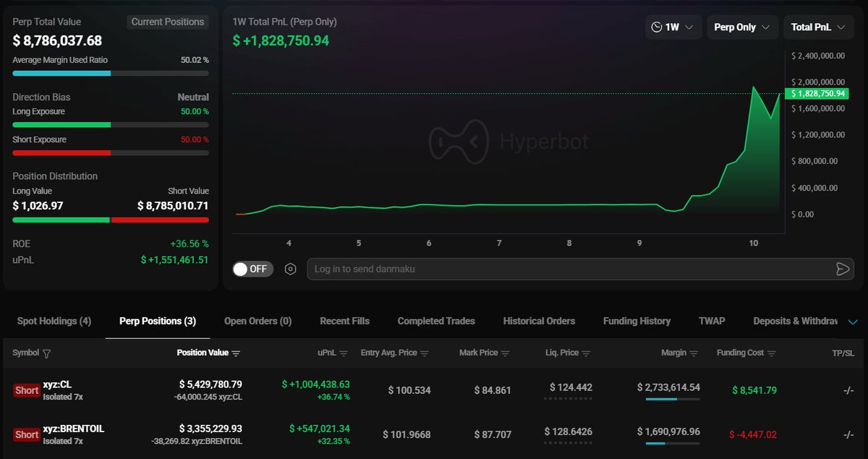The image size is (868, 459).
Task: Click the 1W Total PnL $+1,828,750.94 value
Action: [281, 40]
